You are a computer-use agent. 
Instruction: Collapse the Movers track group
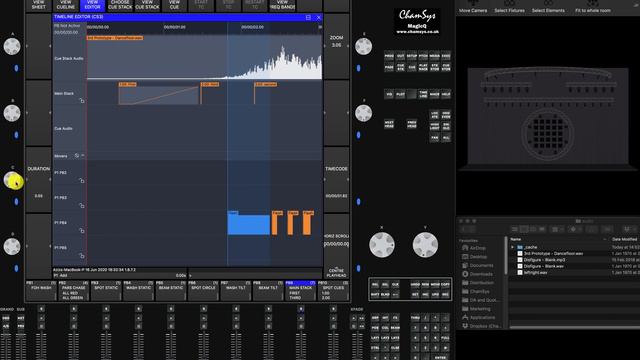click(x=83, y=156)
